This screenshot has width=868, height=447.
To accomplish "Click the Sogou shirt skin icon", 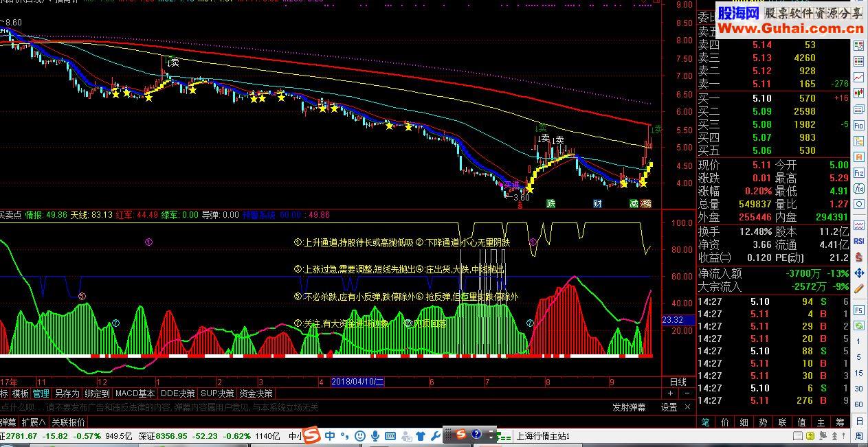I will (x=421, y=436).
